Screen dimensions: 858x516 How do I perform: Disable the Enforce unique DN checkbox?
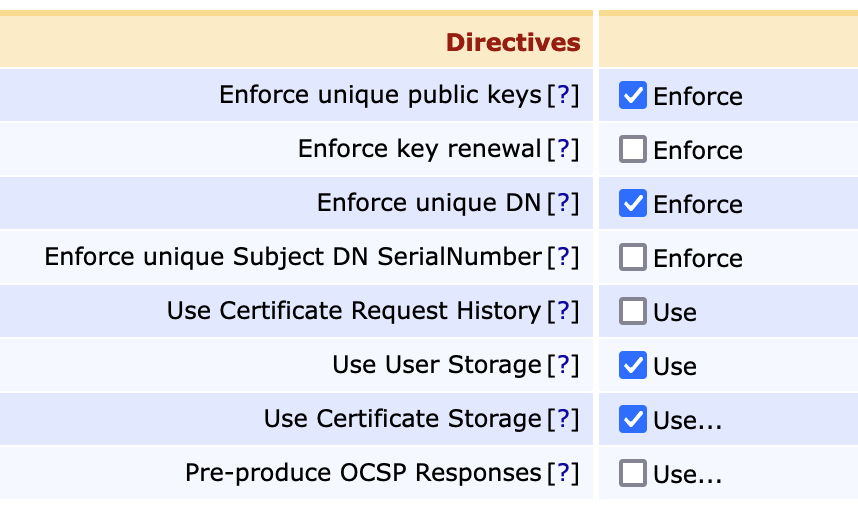633,204
